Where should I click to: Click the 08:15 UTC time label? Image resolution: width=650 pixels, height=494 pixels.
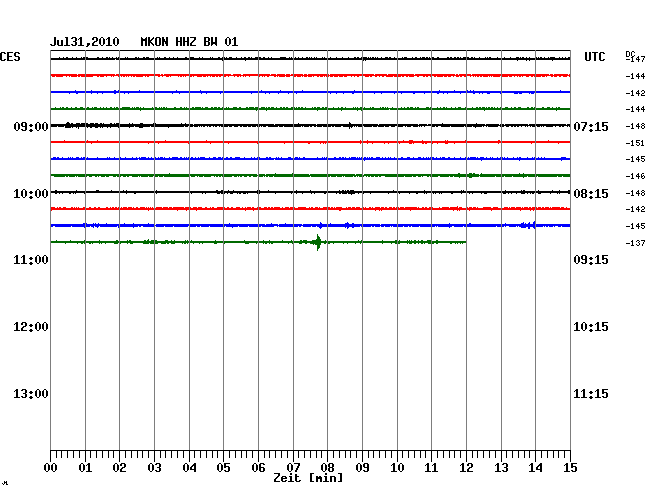click(591, 194)
